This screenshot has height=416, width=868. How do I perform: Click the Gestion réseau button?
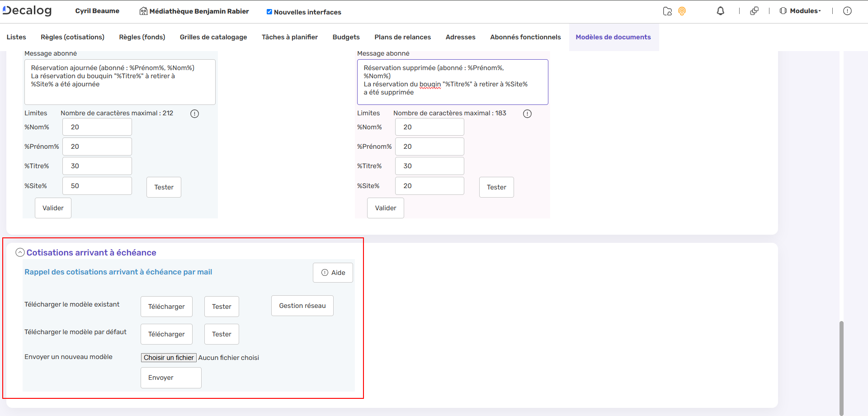coord(302,306)
